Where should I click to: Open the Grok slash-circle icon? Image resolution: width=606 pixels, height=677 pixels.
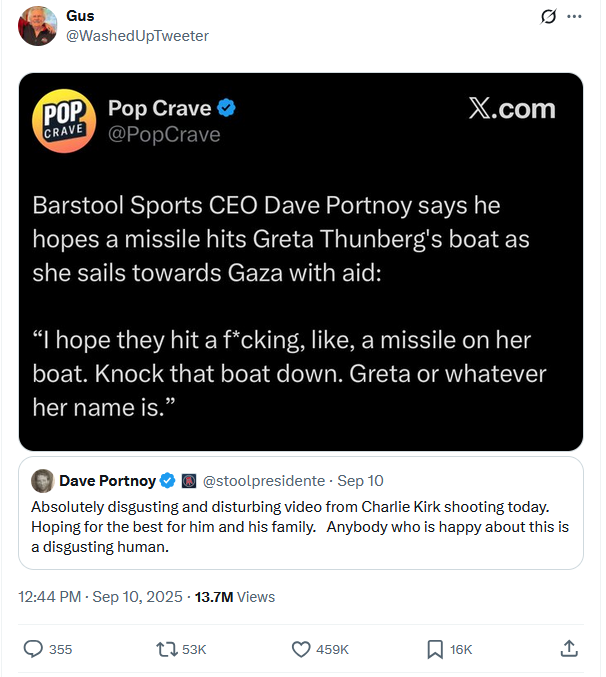coord(547,17)
